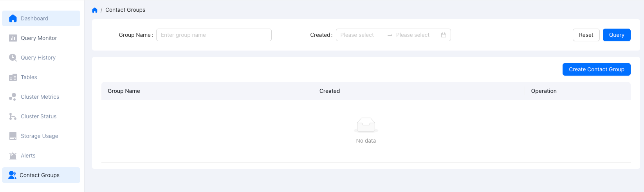Click the home icon in breadcrumb
This screenshot has width=644, height=192.
click(95, 10)
